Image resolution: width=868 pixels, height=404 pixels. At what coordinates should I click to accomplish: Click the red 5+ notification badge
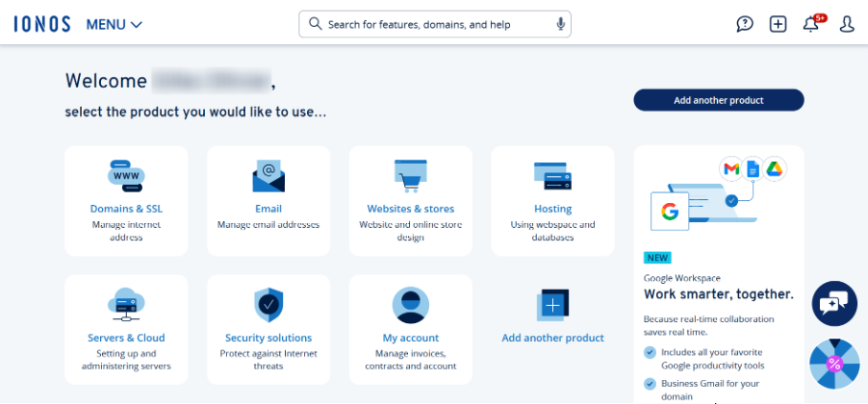click(821, 17)
